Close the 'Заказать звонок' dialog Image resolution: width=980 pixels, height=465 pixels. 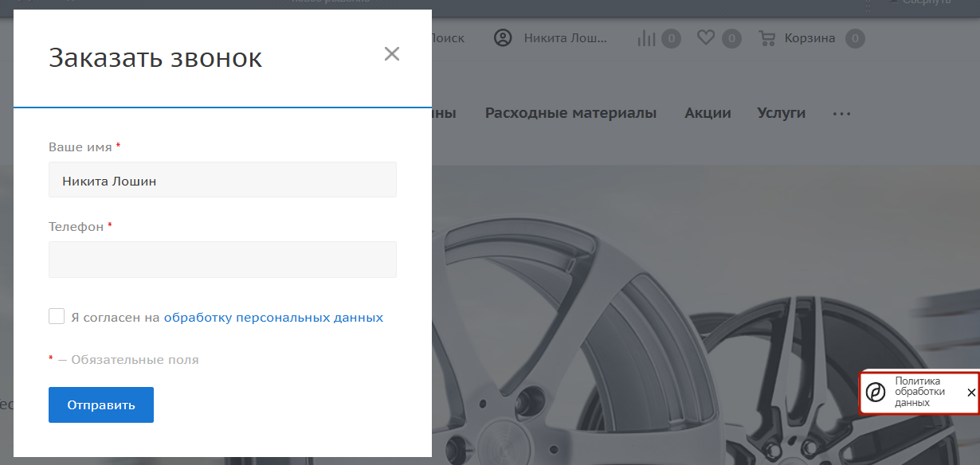point(391,54)
